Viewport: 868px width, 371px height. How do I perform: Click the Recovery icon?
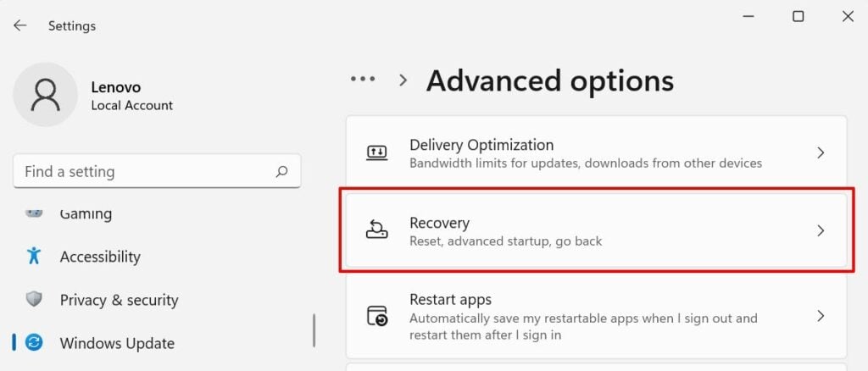[376, 230]
